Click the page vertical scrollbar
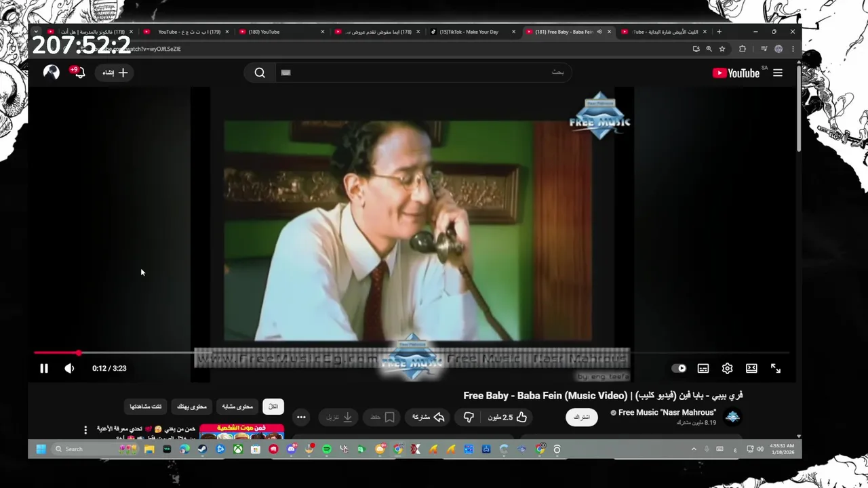Screen dimensions: 868x488 (x=799, y=108)
